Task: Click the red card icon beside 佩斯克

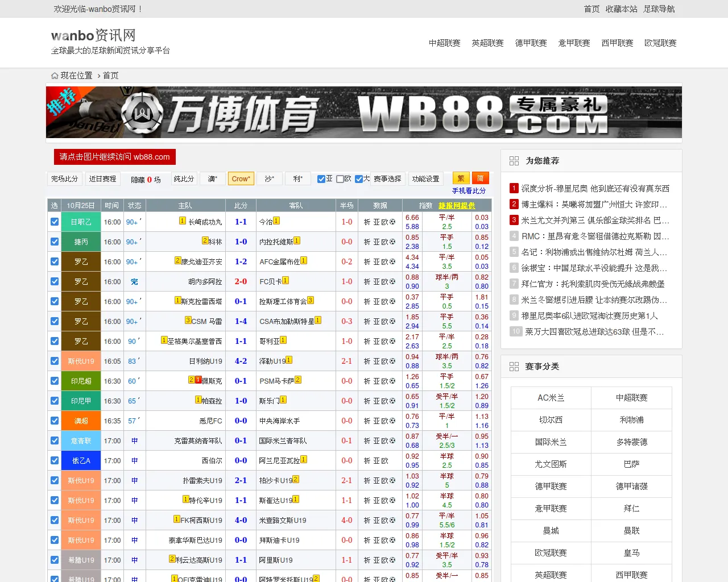Action: [x=198, y=380]
